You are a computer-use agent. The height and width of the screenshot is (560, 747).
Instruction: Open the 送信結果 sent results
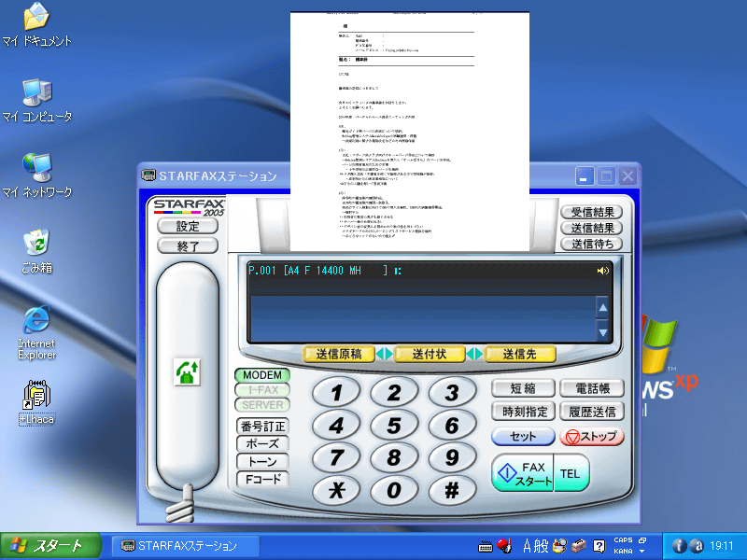(x=592, y=228)
